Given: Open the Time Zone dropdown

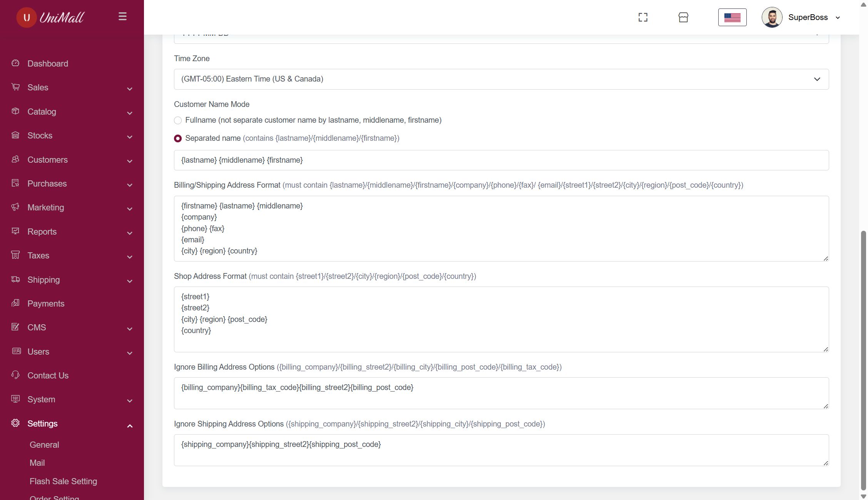Looking at the screenshot, I should [x=501, y=79].
